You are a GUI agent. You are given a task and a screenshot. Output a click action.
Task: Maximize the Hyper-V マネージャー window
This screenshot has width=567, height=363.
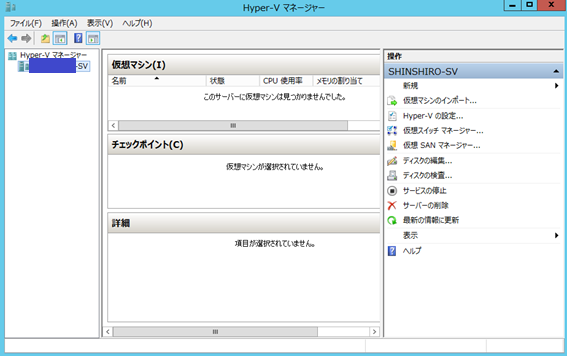click(x=529, y=5)
